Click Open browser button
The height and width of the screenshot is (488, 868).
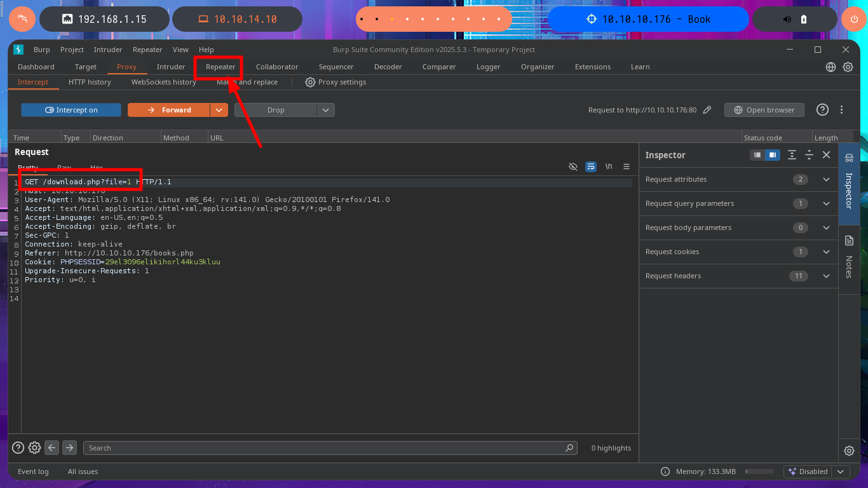tap(764, 110)
